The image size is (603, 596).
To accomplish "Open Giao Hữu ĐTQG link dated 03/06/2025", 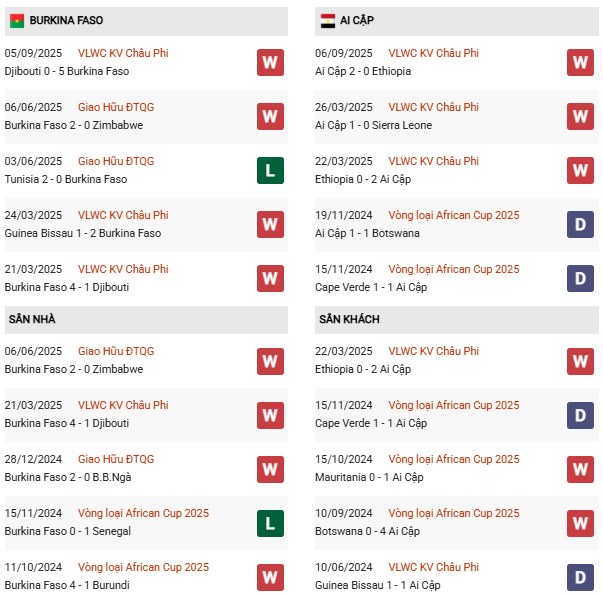I will [x=116, y=161].
